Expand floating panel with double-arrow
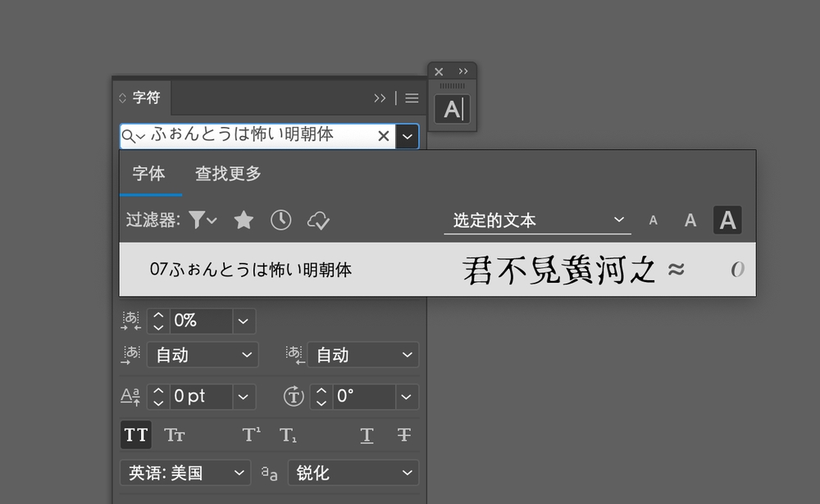 (463, 71)
